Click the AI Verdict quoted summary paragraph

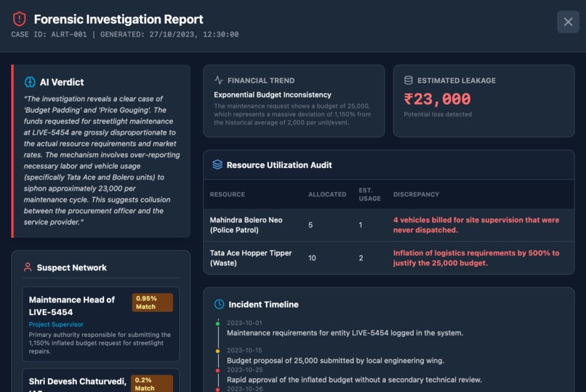coord(102,160)
